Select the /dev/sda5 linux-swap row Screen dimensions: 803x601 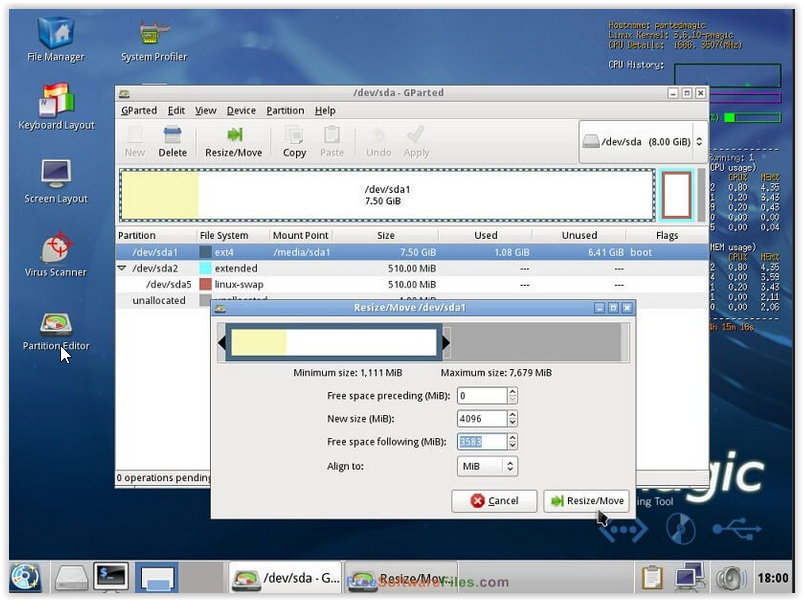412,284
